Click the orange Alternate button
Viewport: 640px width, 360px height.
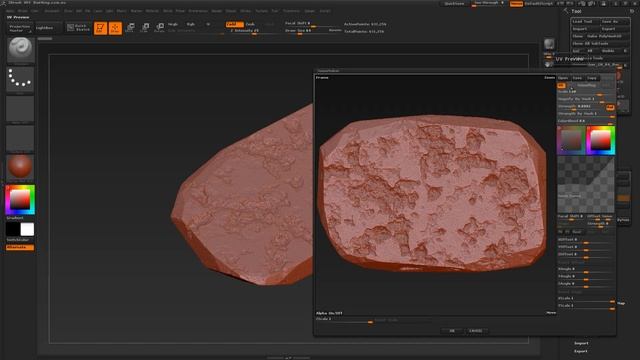pos(20,247)
